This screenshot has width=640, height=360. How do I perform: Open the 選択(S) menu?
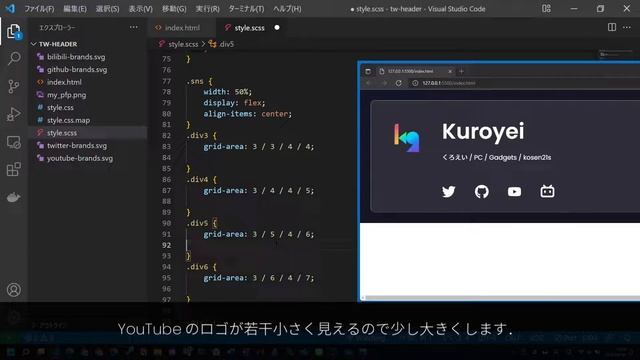(107, 9)
